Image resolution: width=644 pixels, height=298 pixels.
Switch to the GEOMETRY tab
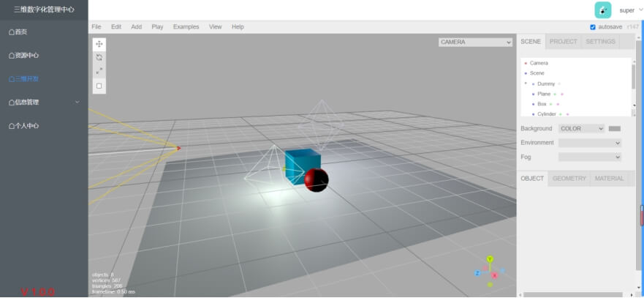569,179
